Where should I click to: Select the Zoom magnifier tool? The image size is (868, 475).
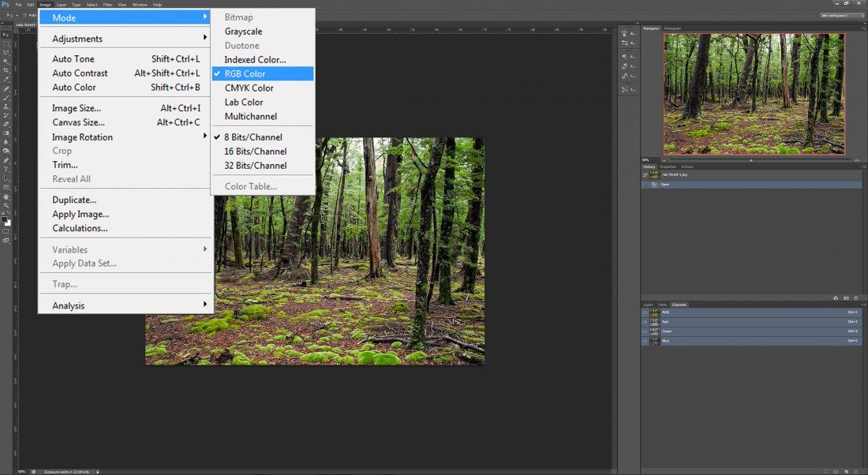pyautogui.click(x=6, y=205)
